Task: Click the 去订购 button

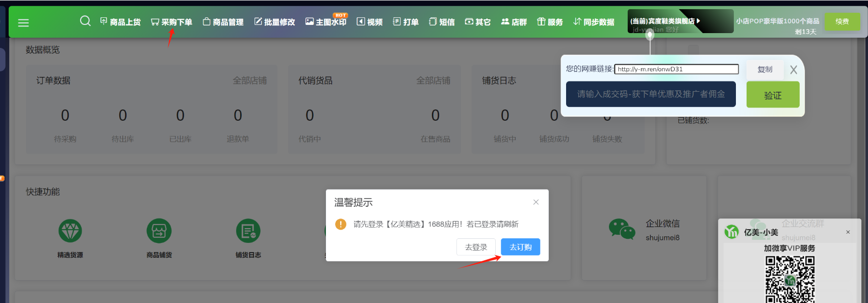Action: click(520, 247)
